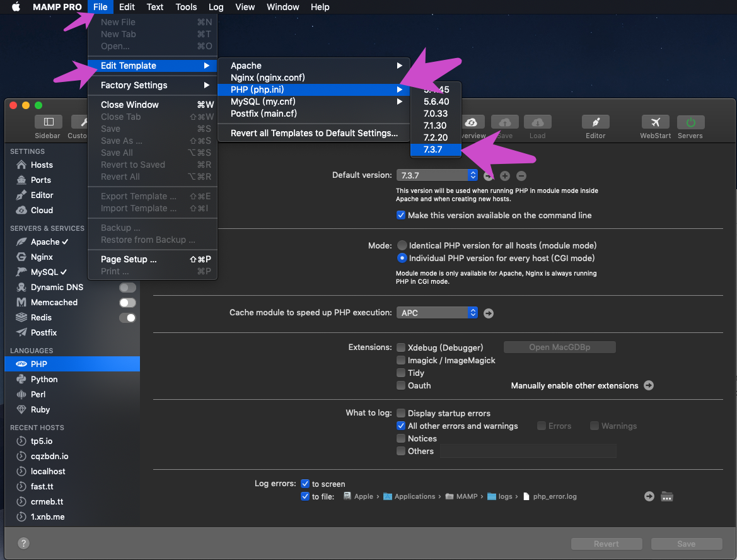This screenshot has height=560, width=737.
Task: Check the Notices log option
Action: point(401,439)
